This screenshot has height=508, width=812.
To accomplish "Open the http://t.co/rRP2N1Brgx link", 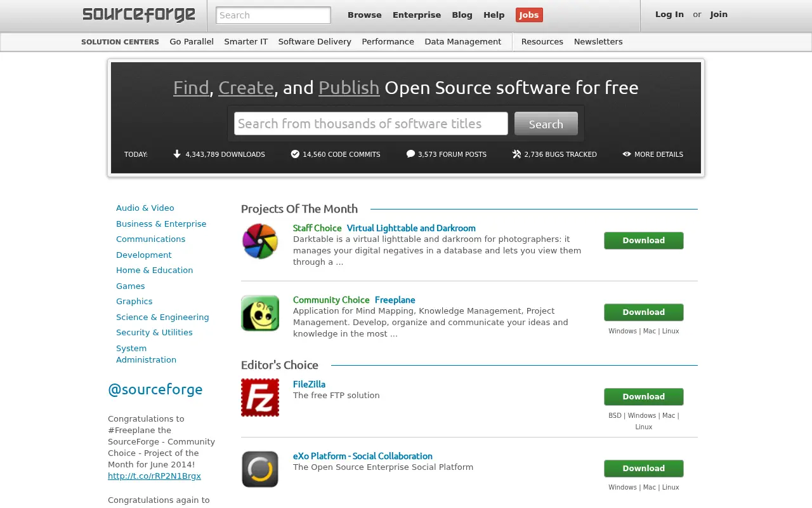I will click(x=154, y=476).
